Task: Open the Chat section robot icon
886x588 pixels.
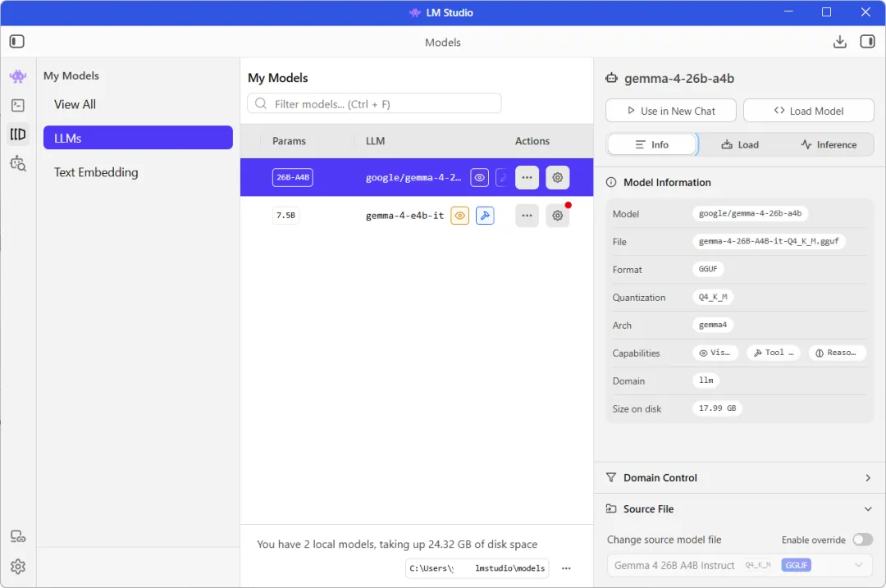Action: 18,76
